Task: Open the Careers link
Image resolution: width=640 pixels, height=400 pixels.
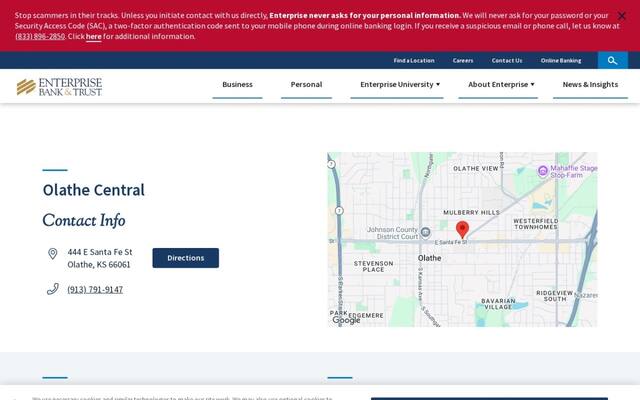Action: tap(463, 60)
